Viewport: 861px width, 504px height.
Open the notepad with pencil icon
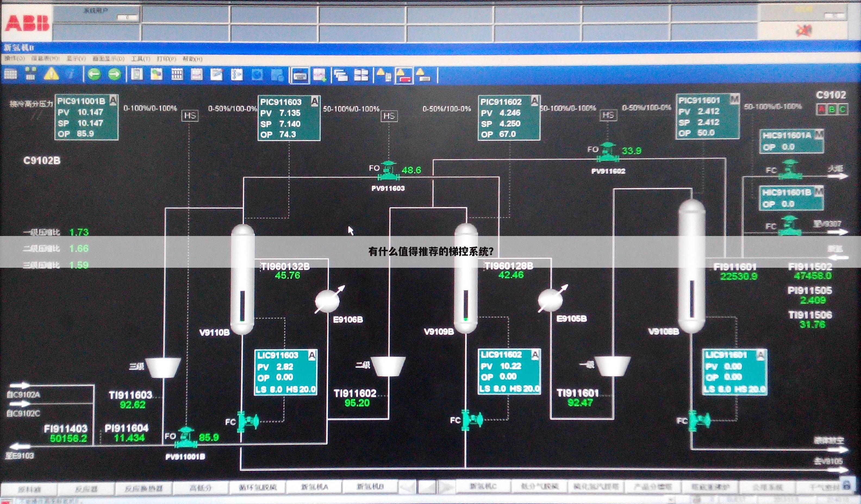217,74
